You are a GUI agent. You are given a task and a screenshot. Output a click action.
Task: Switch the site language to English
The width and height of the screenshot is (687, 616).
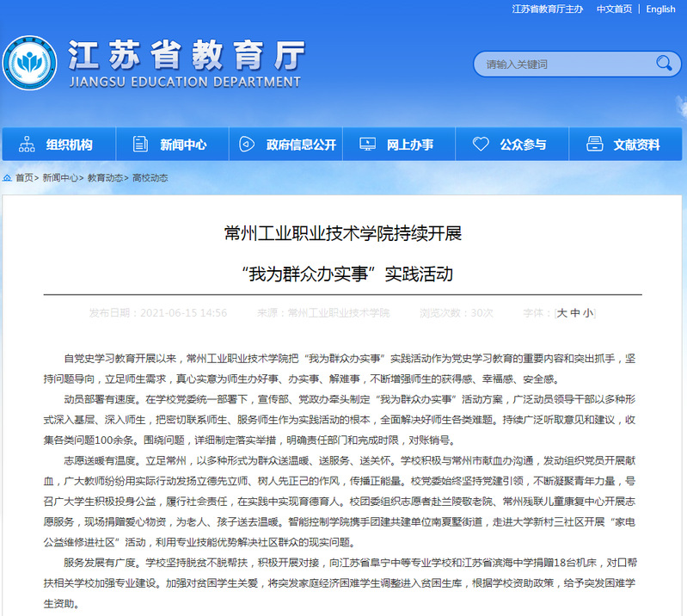pos(660,9)
